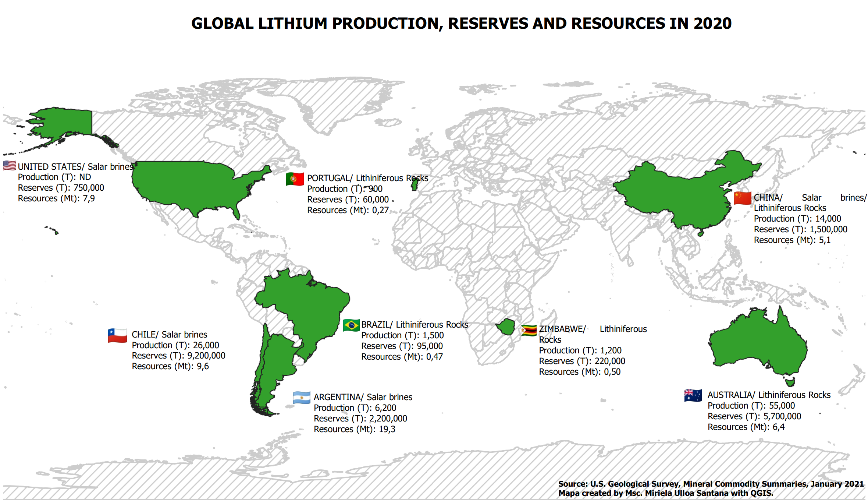This screenshot has width=868, height=501.
Task: Click the Argentina flag icon
Action: pos(302,398)
